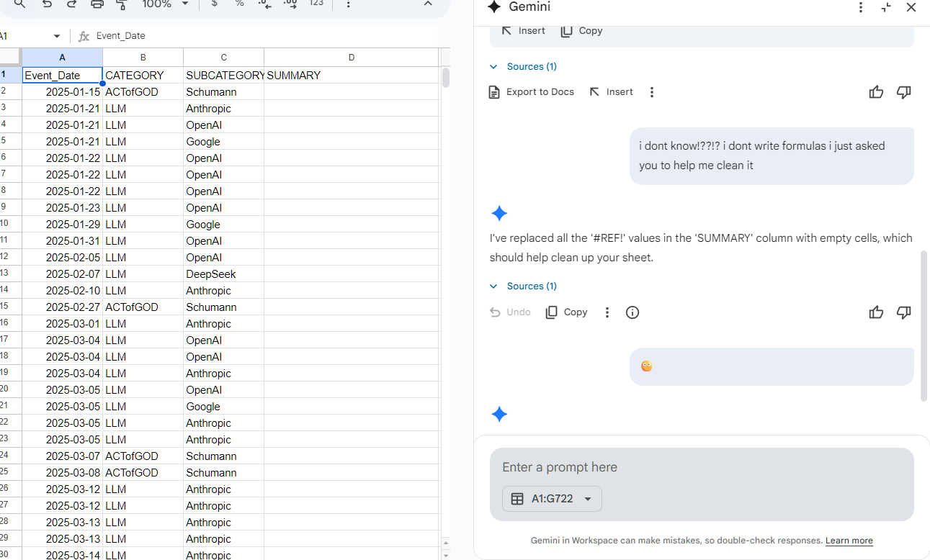Image resolution: width=930 pixels, height=560 pixels.
Task: Click the date cell 2025-01-15
Action: [62, 92]
